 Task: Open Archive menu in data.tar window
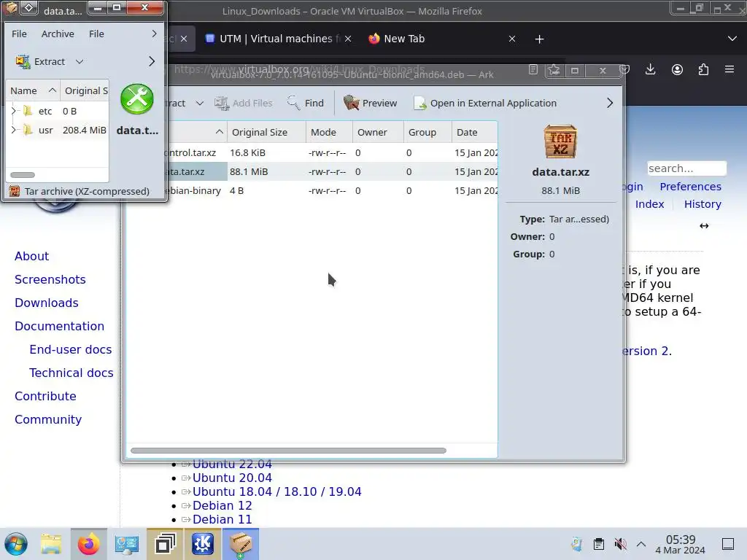[x=58, y=34]
